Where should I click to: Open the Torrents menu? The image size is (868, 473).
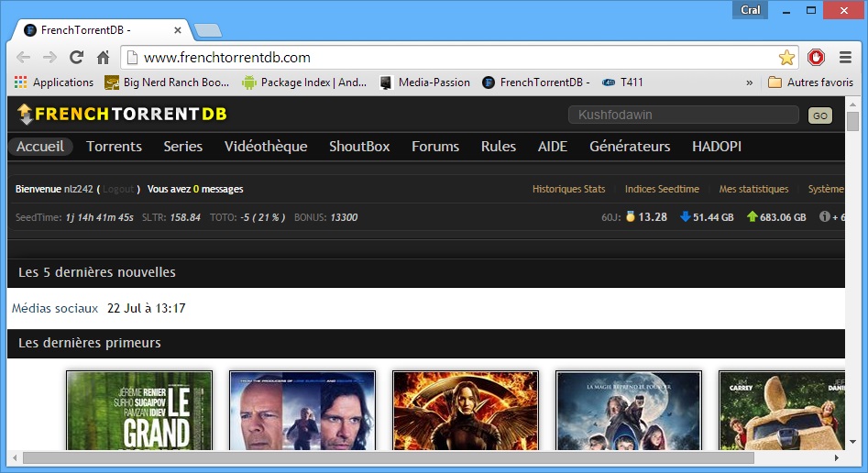pyautogui.click(x=114, y=147)
